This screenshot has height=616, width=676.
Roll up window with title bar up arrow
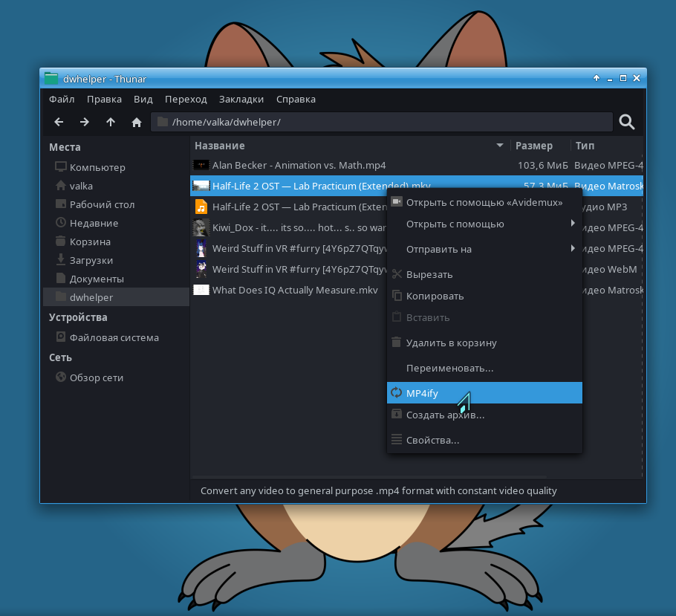(597, 78)
